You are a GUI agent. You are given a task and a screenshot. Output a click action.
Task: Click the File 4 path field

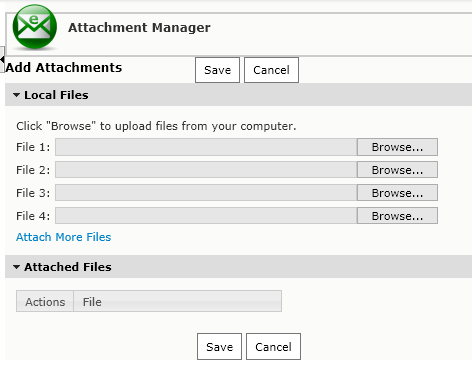click(206, 216)
